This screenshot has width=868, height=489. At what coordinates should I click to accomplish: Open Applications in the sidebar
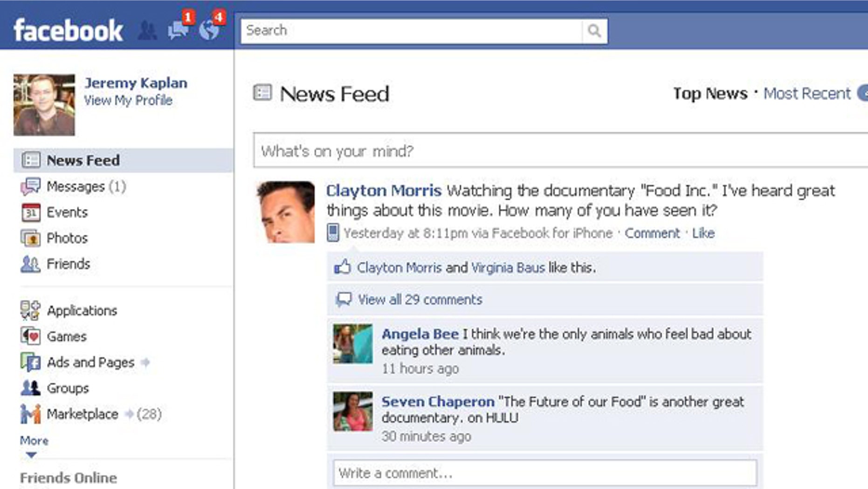(82, 311)
